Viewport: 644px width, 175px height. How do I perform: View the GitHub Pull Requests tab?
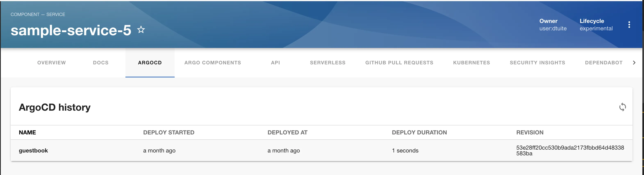pos(399,63)
